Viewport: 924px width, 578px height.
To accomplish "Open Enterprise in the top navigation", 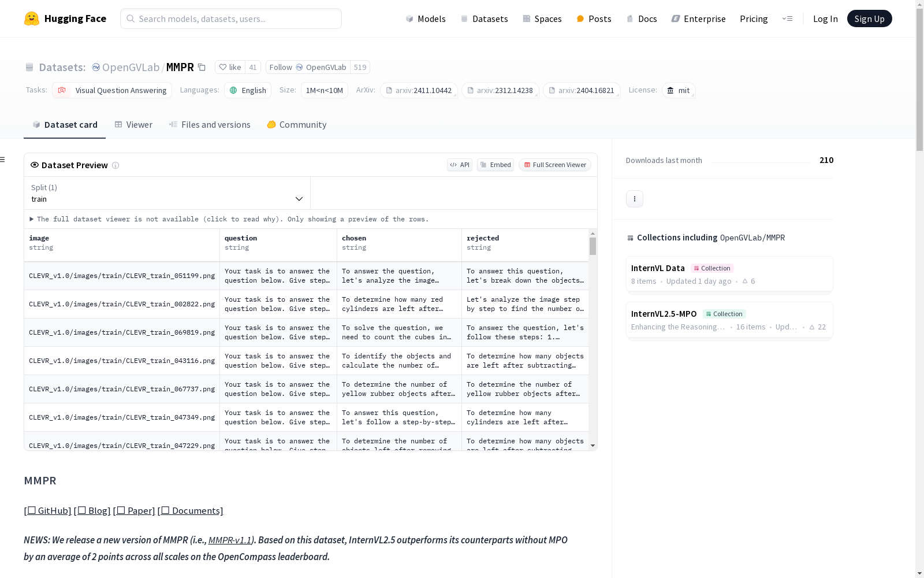I will pos(699,18).
